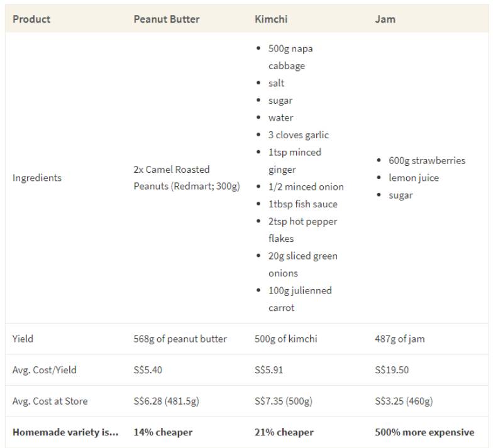Viewport: 503px width, 448px height.
Task: Click the Yield row label
Action: [23, 339]
